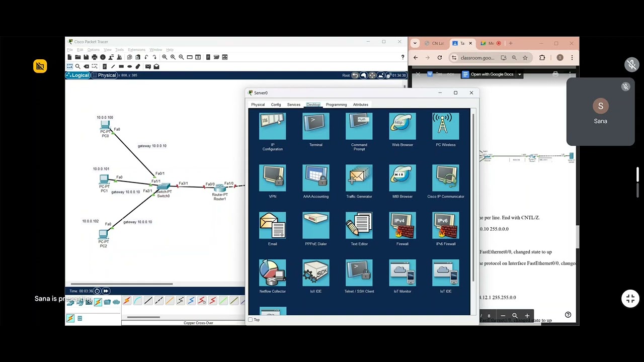This screenshot has height=362, width=644.
Task: Open the IoT Monitor app
Action: (402, 273)
